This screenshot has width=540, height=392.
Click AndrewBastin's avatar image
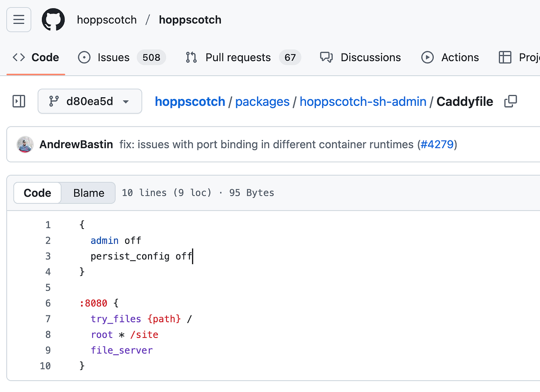(25, 144)
